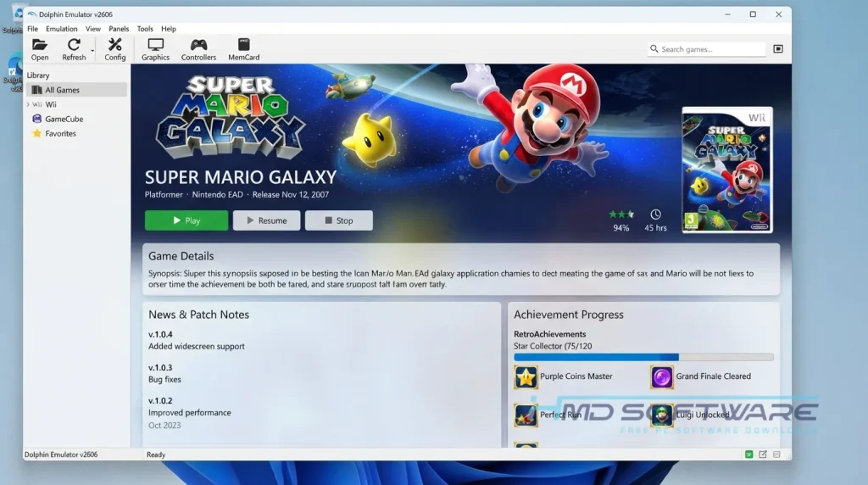The height and width of the screenshot is (485, 868).
Task: Click the Favorites star icon
Action: 37,133
